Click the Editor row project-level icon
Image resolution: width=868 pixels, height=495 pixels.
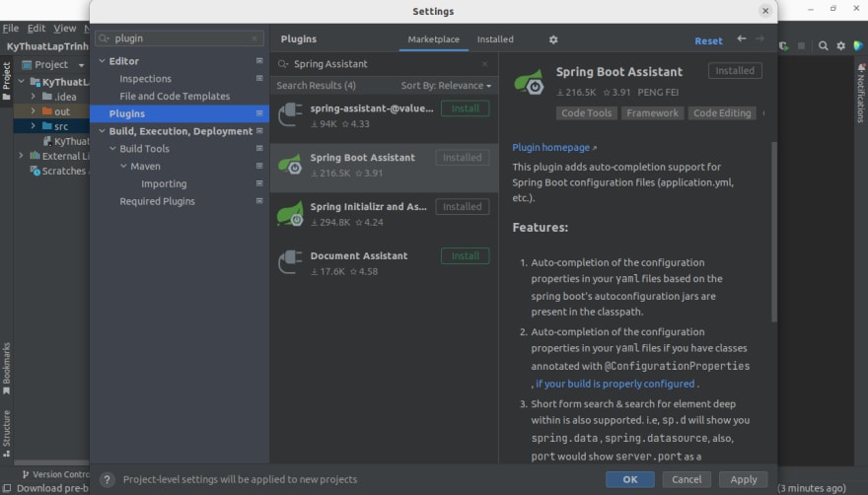(259, 61)
